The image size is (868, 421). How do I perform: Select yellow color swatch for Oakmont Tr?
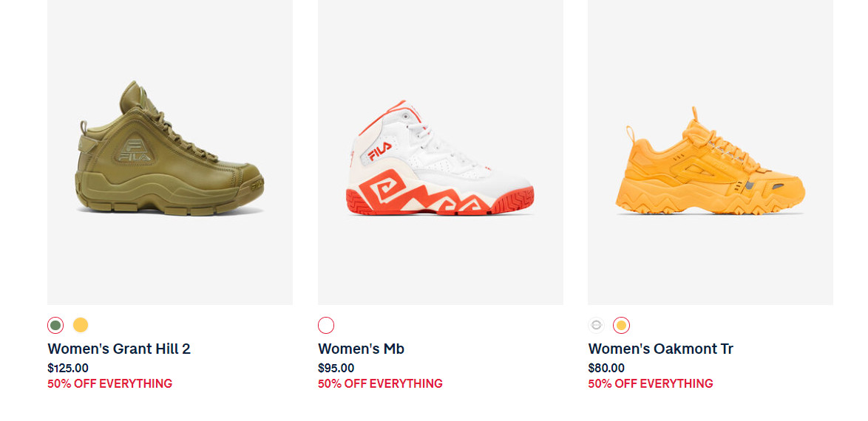(622, 325)
